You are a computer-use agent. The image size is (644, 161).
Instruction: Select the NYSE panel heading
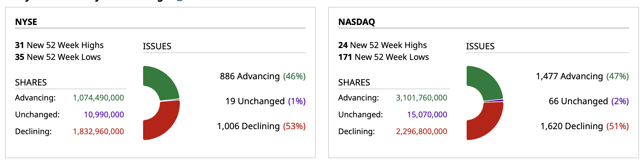click(x=26, y=22)
